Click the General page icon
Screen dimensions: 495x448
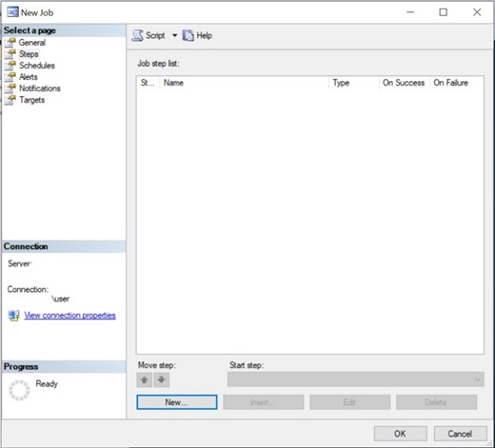tap(10, 43)
